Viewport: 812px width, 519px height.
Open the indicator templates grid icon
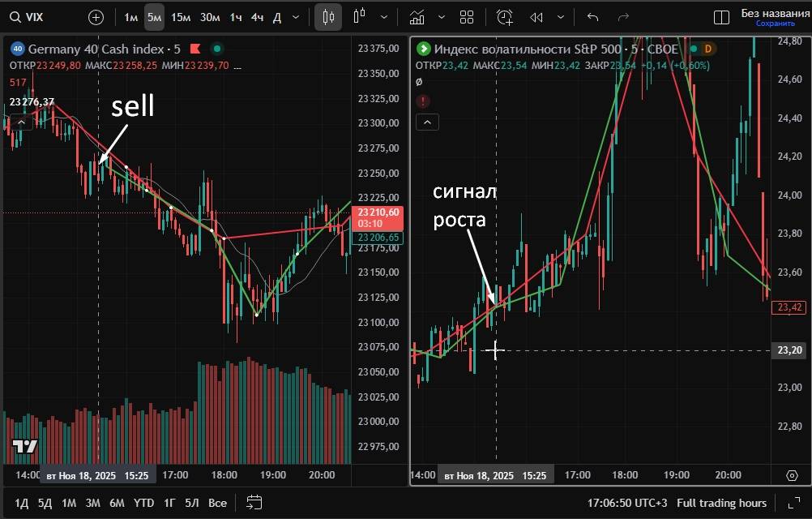point(466,17)
